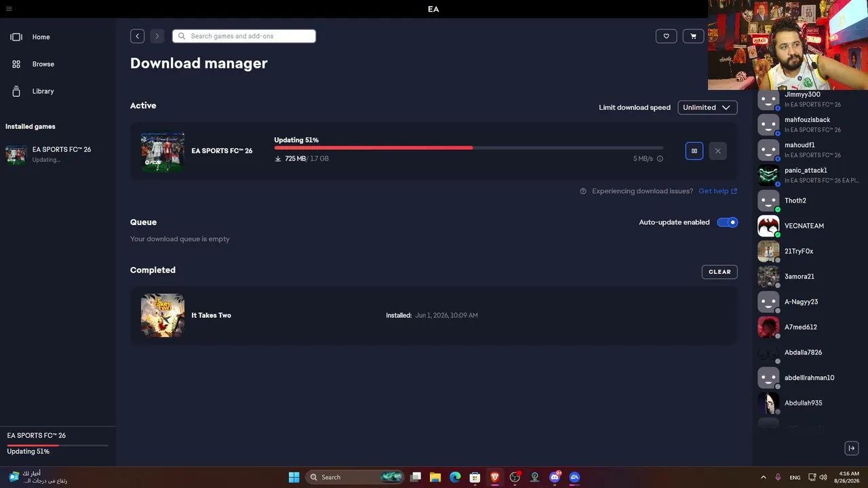Open panic_attack1's avatar
Viewport: 868px width, 488px height.
coord(768,176)
